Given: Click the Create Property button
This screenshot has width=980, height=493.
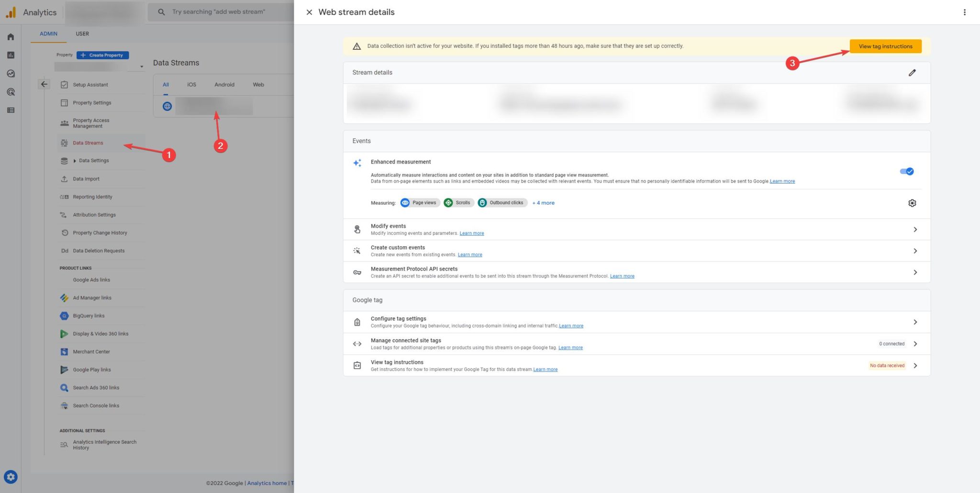Looking at the screenshot, I should pos(102,55).
